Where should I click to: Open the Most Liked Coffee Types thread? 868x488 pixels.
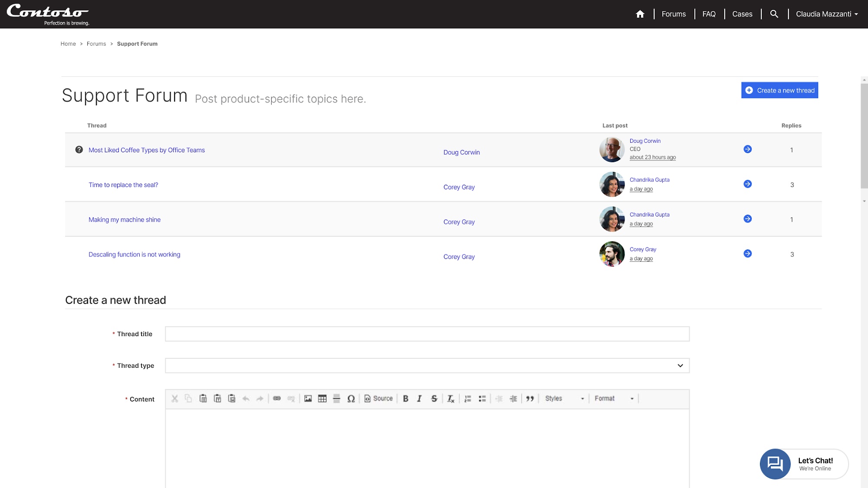[x=146, y=150]
